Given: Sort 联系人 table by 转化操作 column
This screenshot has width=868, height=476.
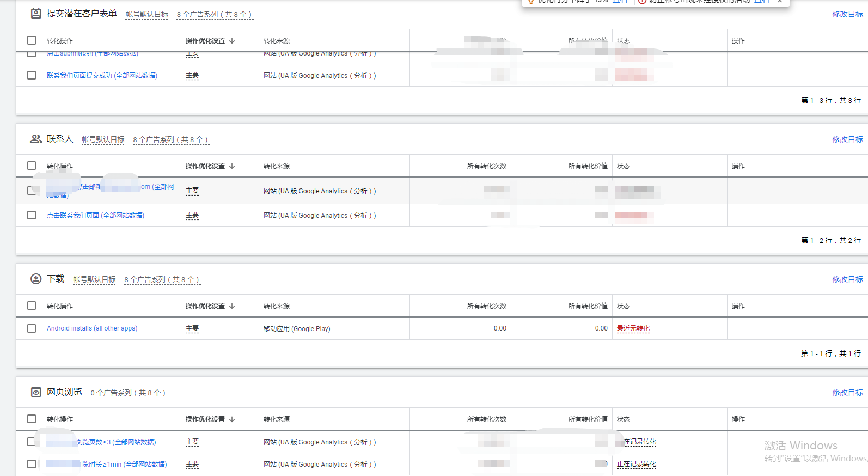Looking at the screenshot, I should 60,166.
